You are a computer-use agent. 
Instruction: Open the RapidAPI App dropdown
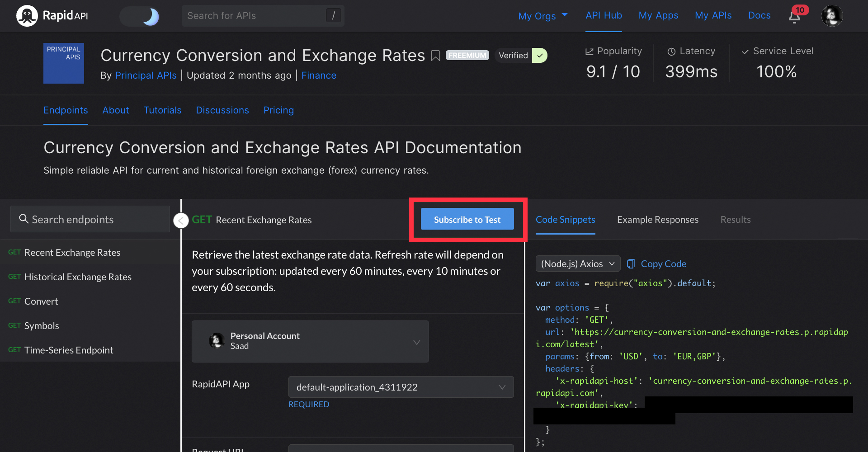pyautogui.click(x=401, y=387)
